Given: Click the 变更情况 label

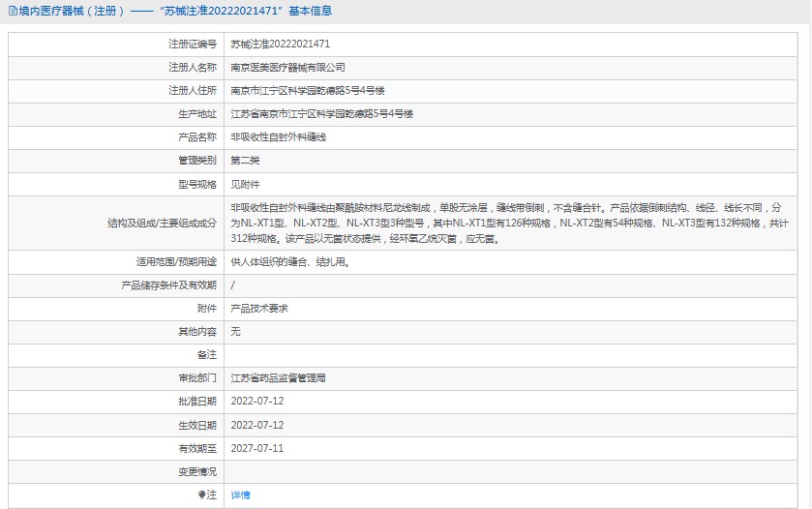Looking at the screenshot, I should coord(197,471).
